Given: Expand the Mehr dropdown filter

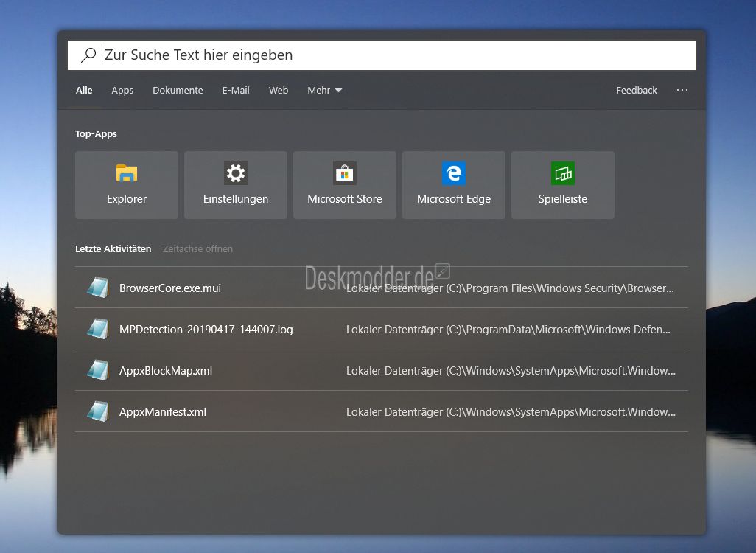Looking at the screenshot, I should (324, 90).
